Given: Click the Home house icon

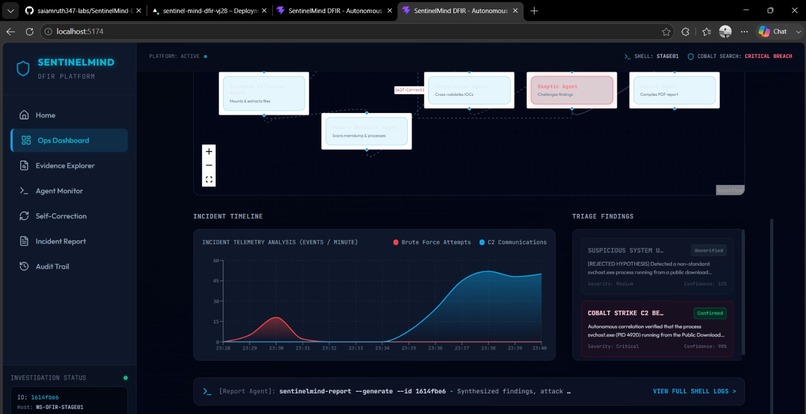Looking at the screenshot, I should point(24,115).
